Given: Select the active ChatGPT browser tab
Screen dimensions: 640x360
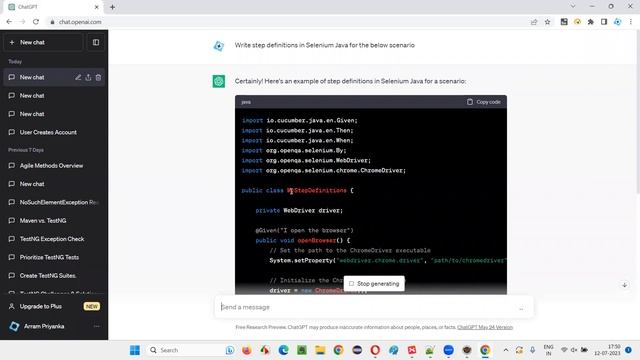Looking at the screenshot, I should point(53,7).
